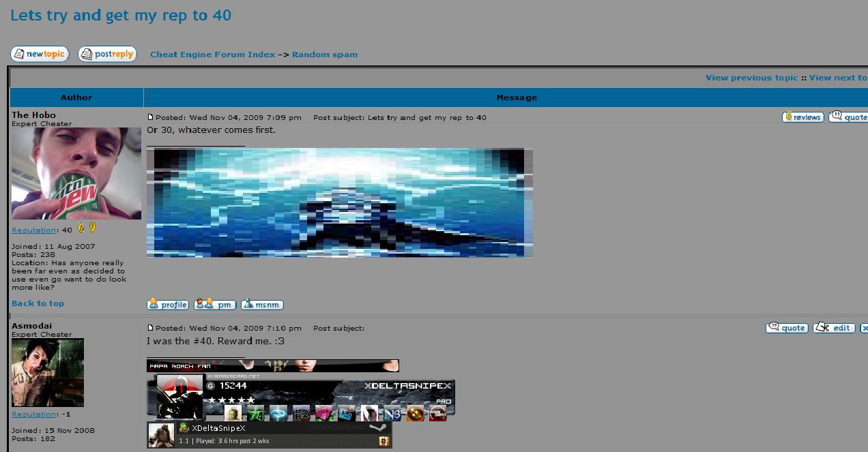Click Asmodai's avatar picture
868x452 pixels.
click(x=48, y=372)
